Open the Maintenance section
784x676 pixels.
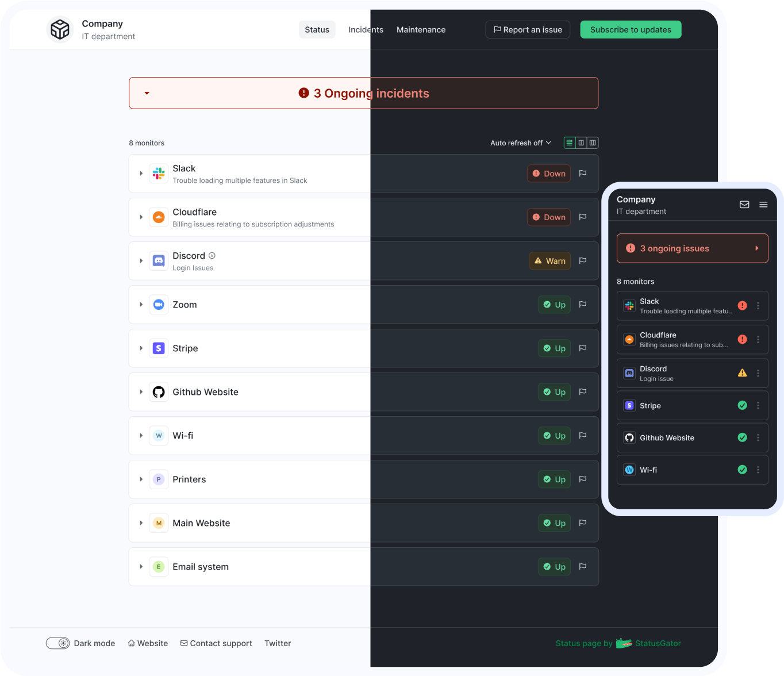click(x=421, y=29)
